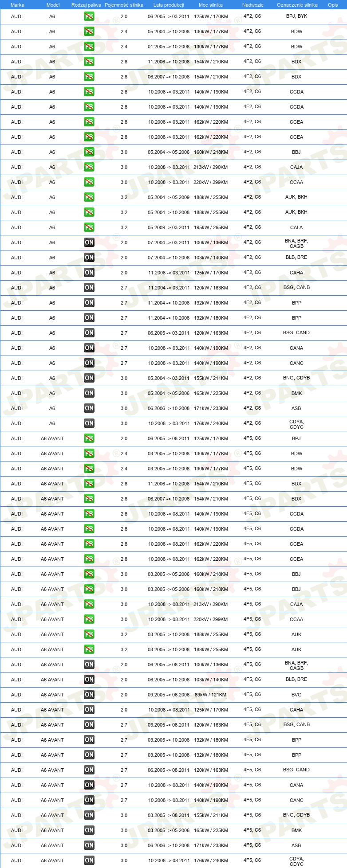347x868 pixels.
Task: Click the PB icon in A6 Avant BPJ row
Action: click(x=89, y=438)
